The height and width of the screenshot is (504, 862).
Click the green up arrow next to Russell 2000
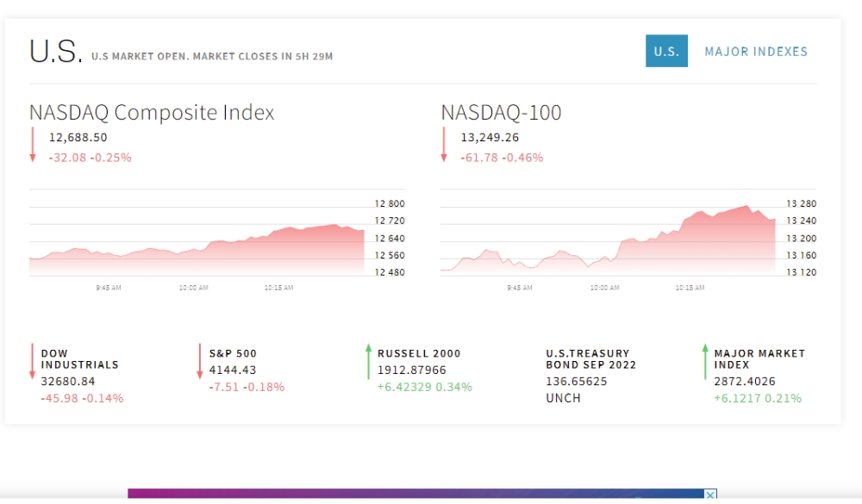point(368,361)
